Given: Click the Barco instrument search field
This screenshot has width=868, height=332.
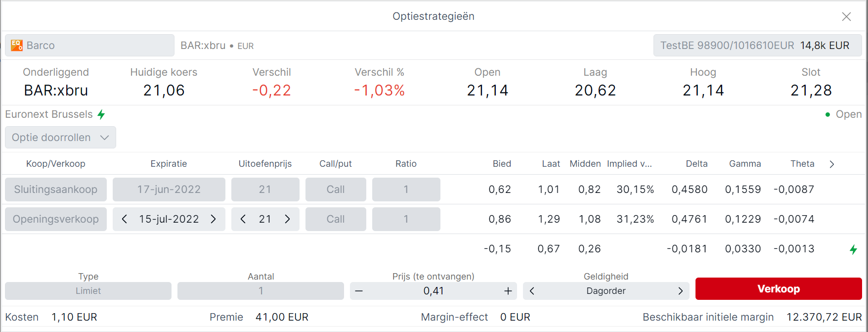Looking at the screenshot, I should pyautogui.click(x=89, y=46).
